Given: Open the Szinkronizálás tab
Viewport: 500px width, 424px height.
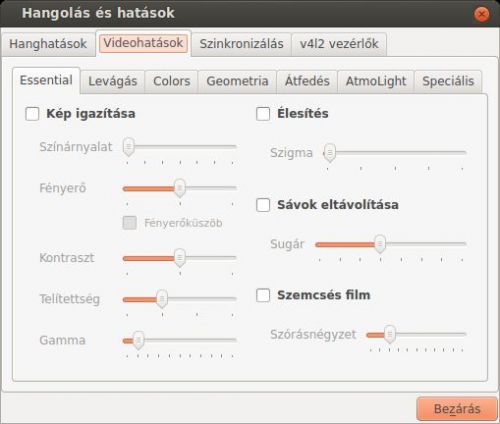Looking at the screenshot, I should [241, 44].
